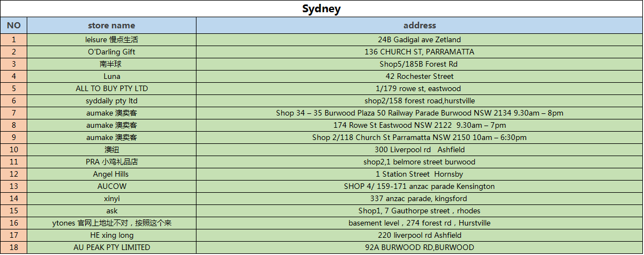Click address Shop5/185B Forest Rd
Viewport: 644px width, 255px height.
(x=419, y=64)
